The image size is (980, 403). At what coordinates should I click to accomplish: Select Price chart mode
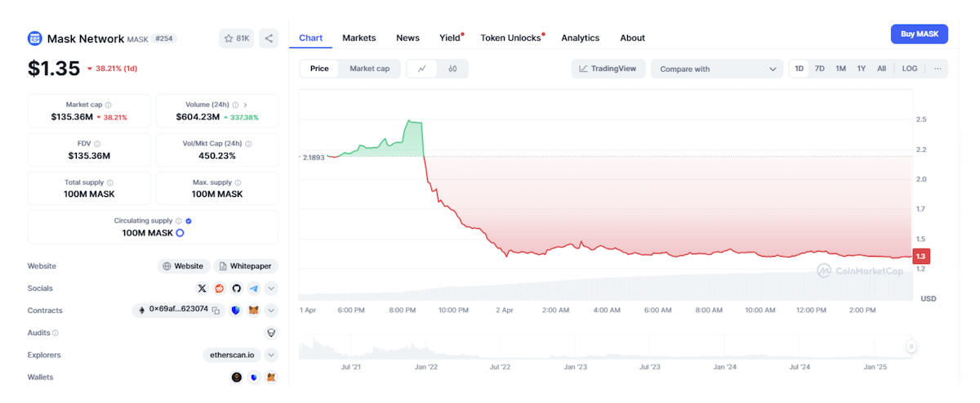point(319,69)
